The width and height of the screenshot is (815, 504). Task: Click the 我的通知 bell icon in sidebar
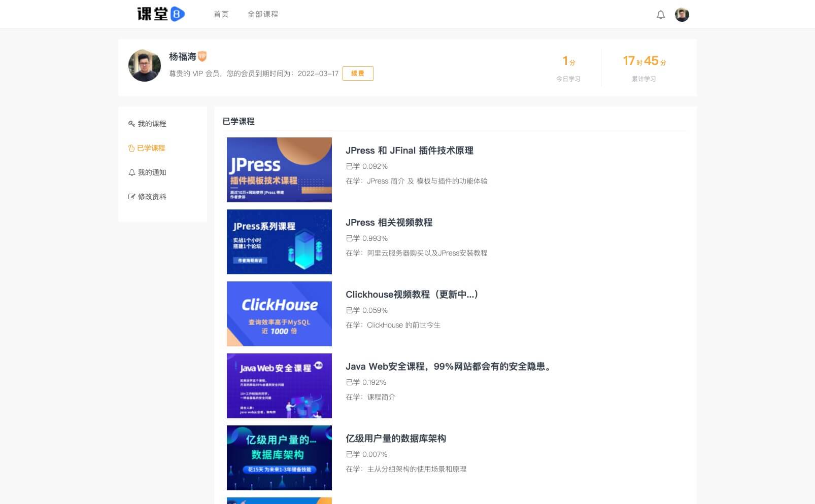click(131, 172)
